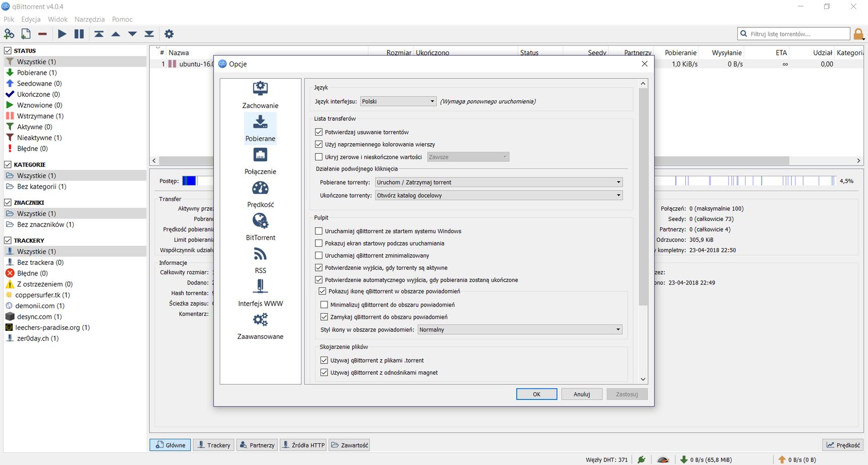Open Ukończone torrenty action dropdown
This screenshot has width=868, height=465.
click(x=499, y=195)
